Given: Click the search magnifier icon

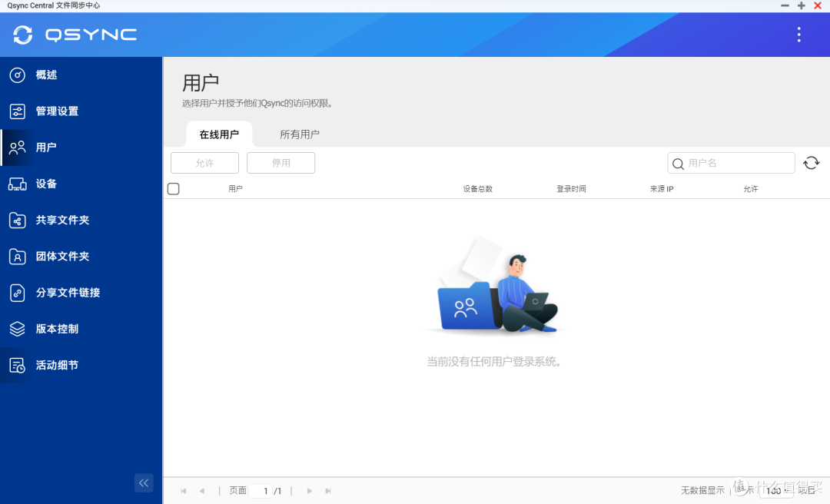Looking at the screenshot, I should (678, 164).
